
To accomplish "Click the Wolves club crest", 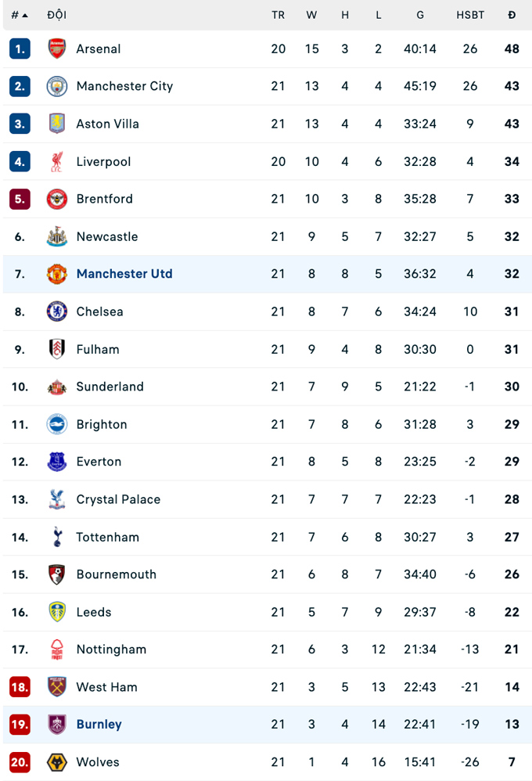I will pyautogui.click(x=57, y=762).
